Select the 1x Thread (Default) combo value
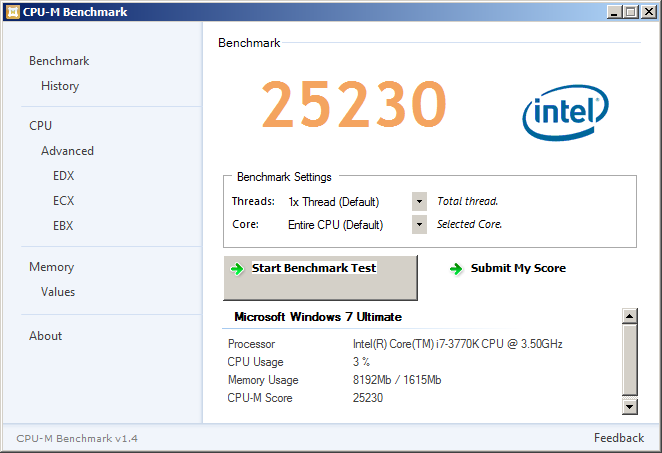The image size is (662, 453). pyautogui.click(x=334, y=202)
